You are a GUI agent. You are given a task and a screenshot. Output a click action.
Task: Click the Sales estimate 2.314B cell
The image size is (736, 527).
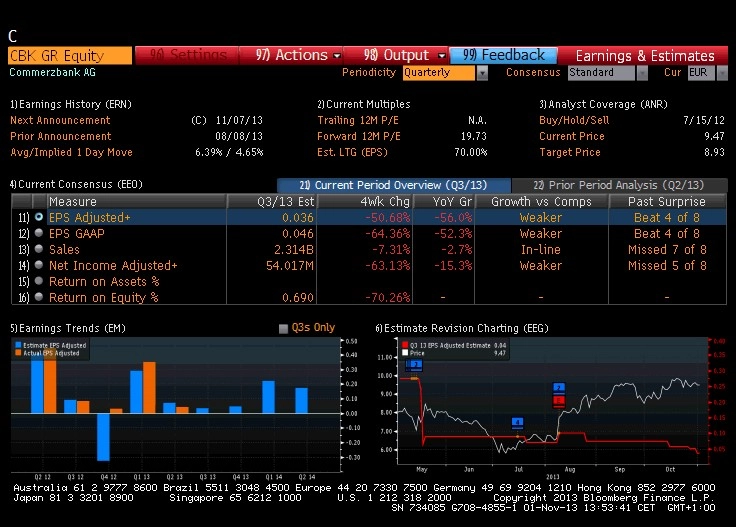(x=293, y=249)
